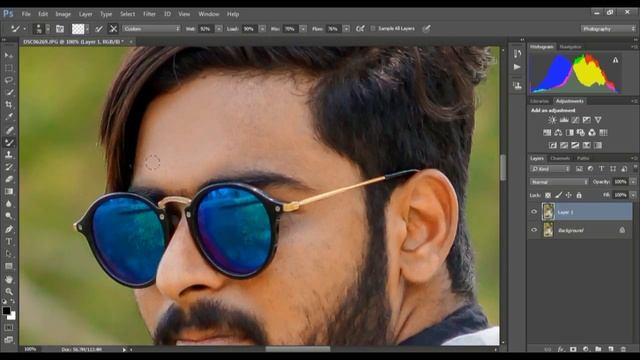Viewport: 640px width, 360px height.
Task: Toggle lock all padlock in Layers
Action: click(579, 196)
